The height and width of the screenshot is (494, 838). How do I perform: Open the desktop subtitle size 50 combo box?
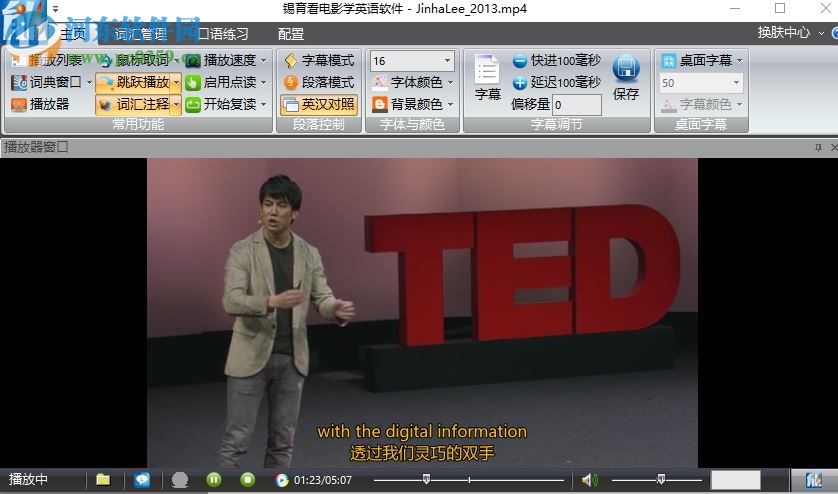tap(701, 83)
